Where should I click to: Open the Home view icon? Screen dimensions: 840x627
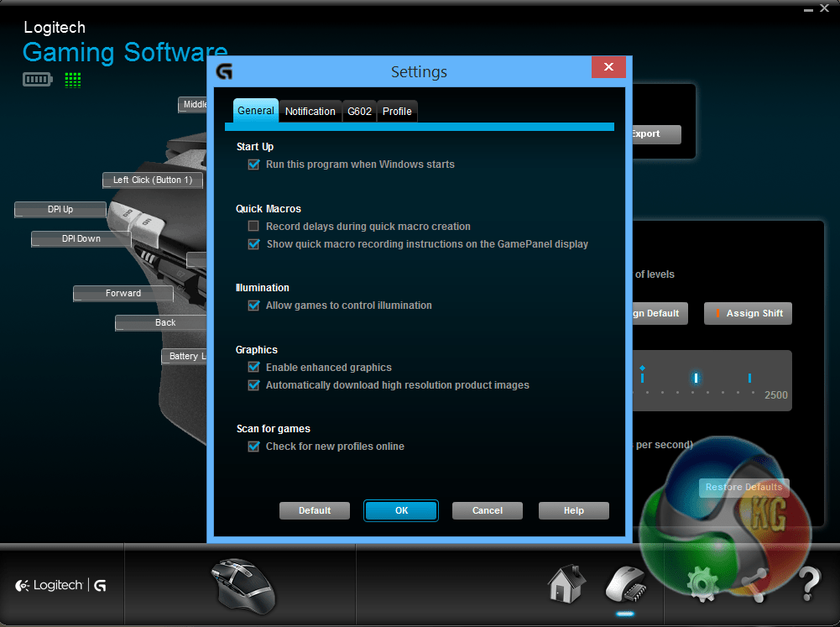(x=566, y=582)
